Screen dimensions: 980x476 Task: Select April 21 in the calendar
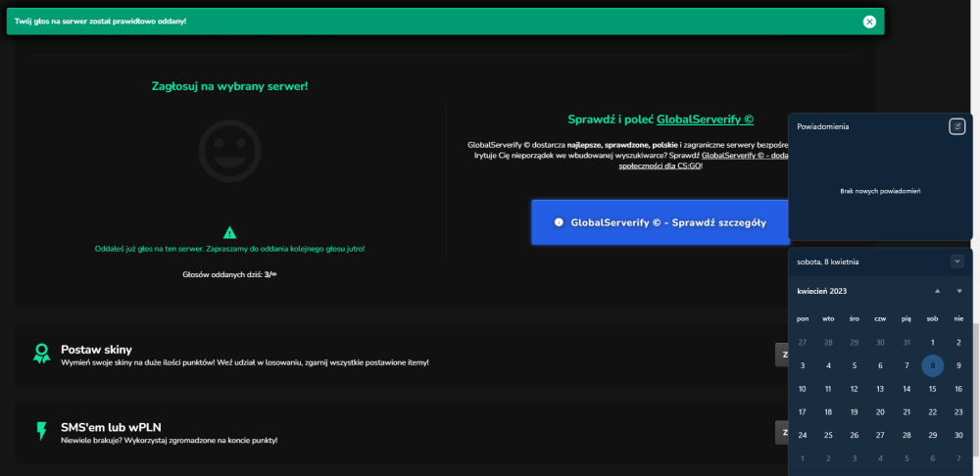(x=906, y=411)
